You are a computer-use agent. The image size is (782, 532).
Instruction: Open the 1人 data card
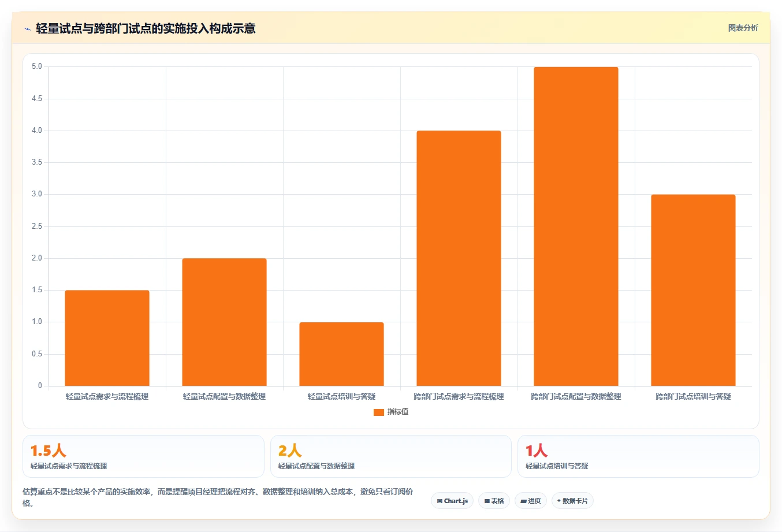638,456
